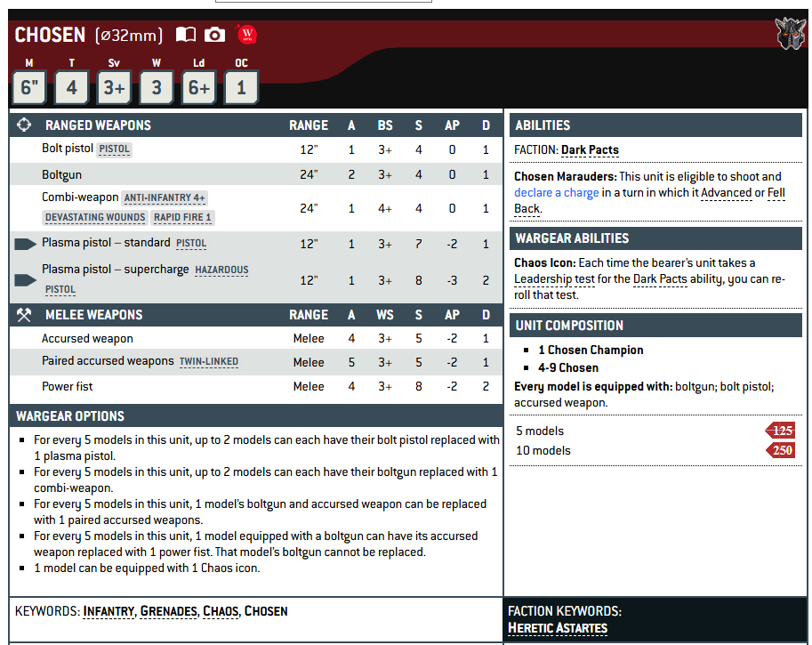Click the Power fist weapon name
This screenshot has height=645, width=812.
pos(68,386)
